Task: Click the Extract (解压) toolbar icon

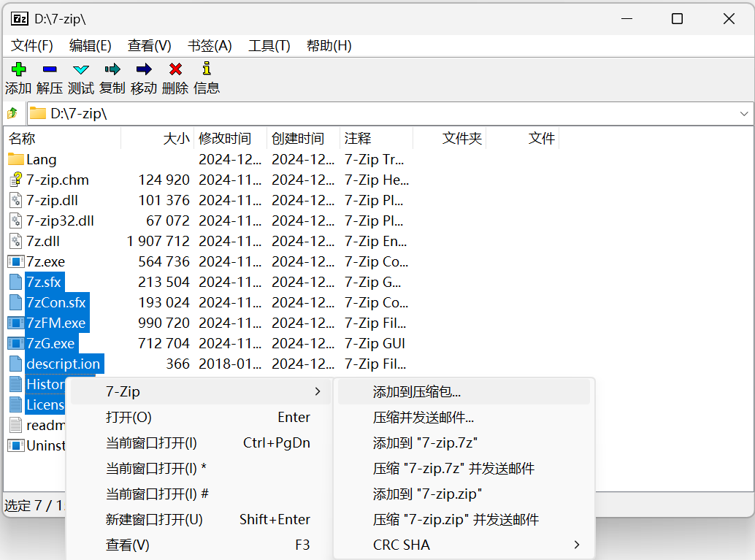Action: pos(50,69)
